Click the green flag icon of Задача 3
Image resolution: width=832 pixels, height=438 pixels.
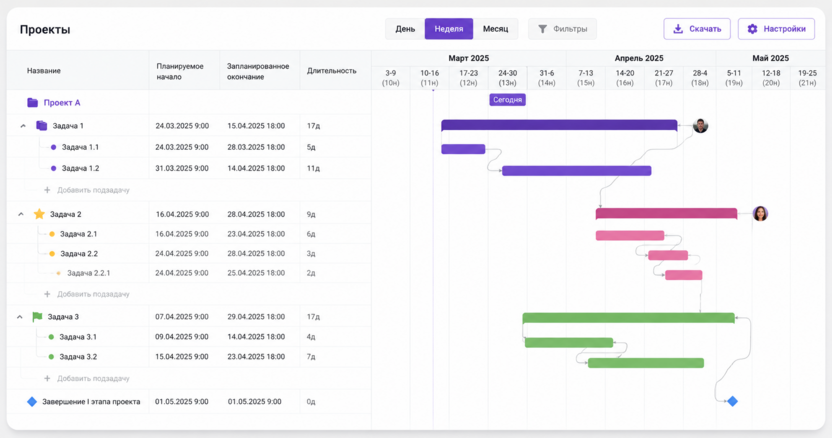(x=37, y=317)
